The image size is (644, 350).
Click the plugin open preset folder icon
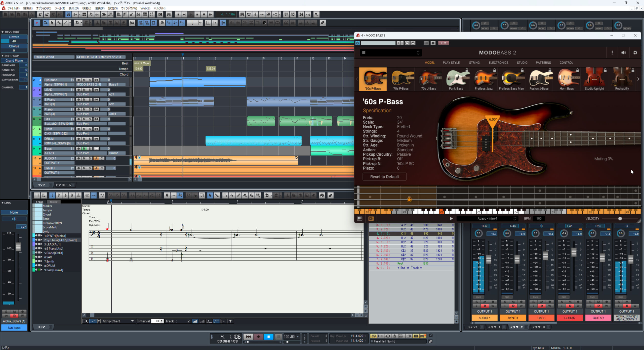point(407,43)
